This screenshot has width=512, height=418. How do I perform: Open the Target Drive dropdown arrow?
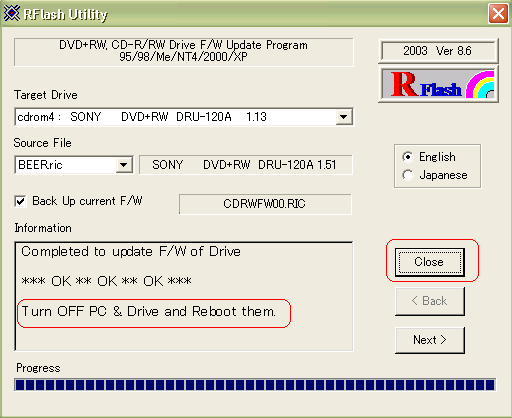pyautogui.click(x=344, y=117)
